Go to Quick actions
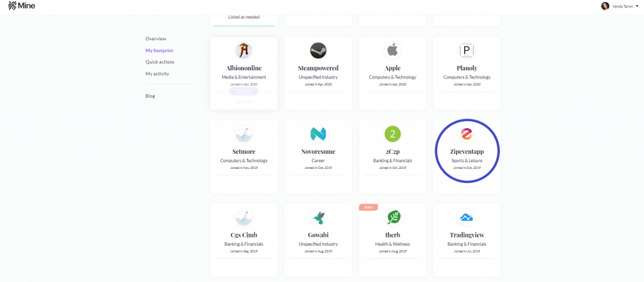This screenshot has height=282, width=644. (x=160, y=62)
